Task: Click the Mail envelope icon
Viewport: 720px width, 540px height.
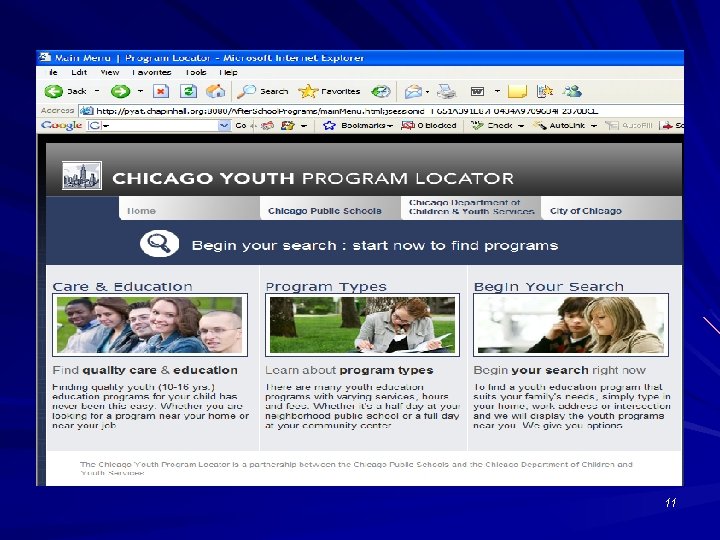Action: pos(413,91)
